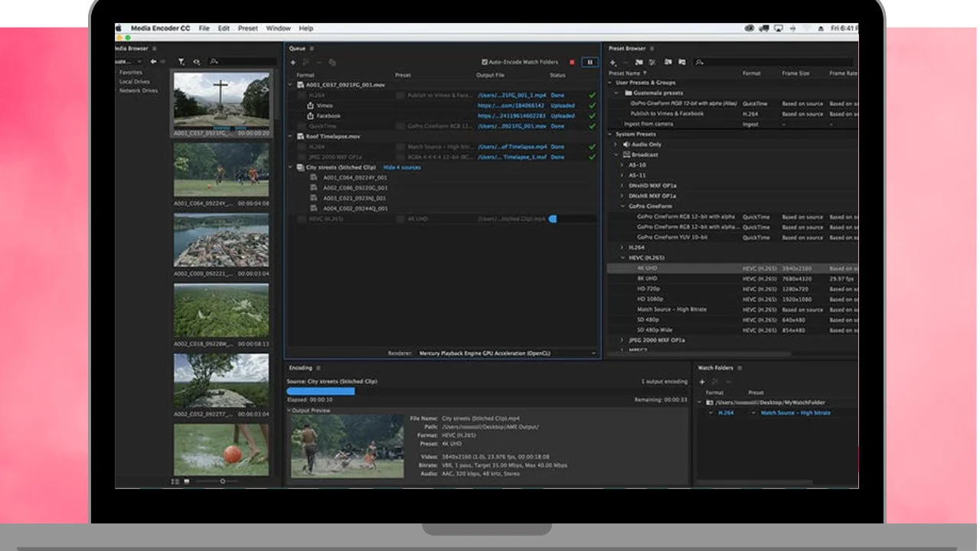Collapse the Output Preview section
This screenshot has height=551, width=980.
pos(289,410)
